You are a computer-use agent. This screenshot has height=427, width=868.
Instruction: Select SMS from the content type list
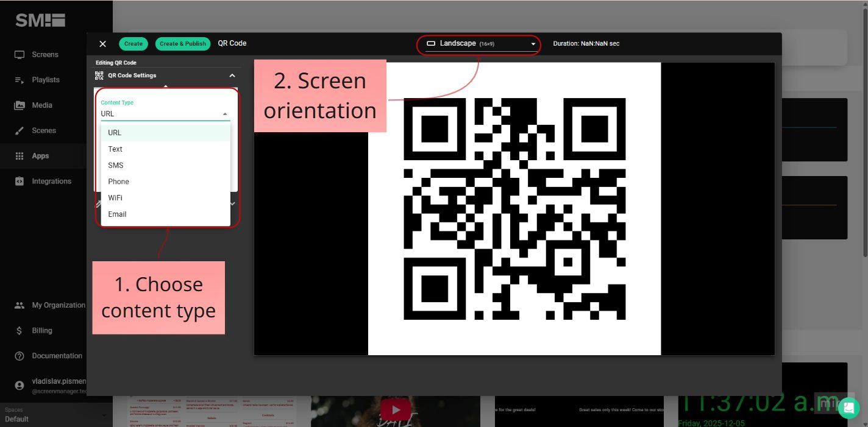click(115, 165)
